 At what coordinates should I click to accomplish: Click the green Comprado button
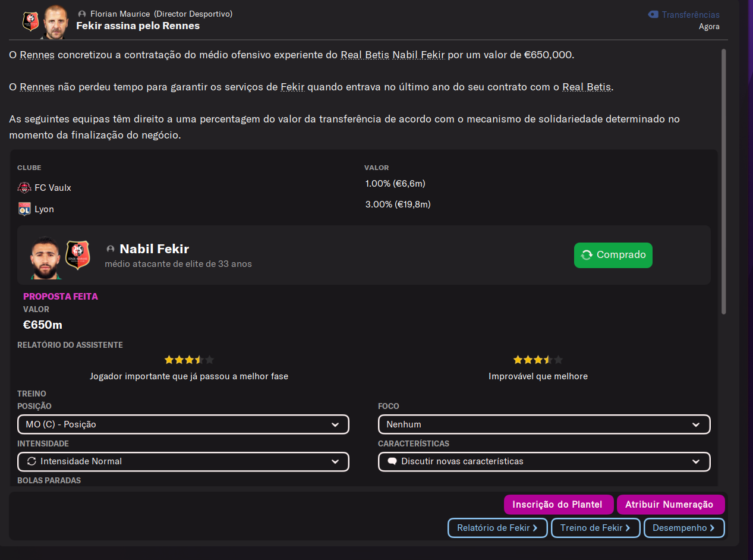(x=613, y=255)
